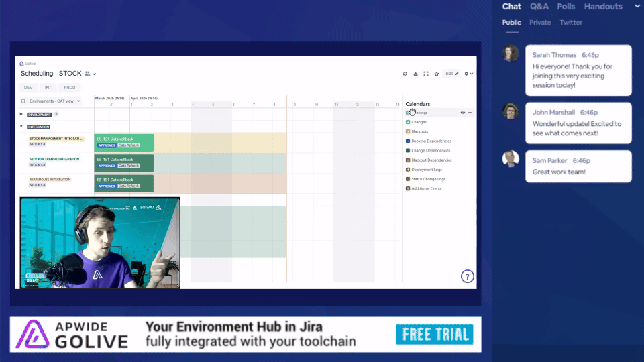Expand the Development environment group
The height and width of the screenshot is (362, 644).
(21, 115)
